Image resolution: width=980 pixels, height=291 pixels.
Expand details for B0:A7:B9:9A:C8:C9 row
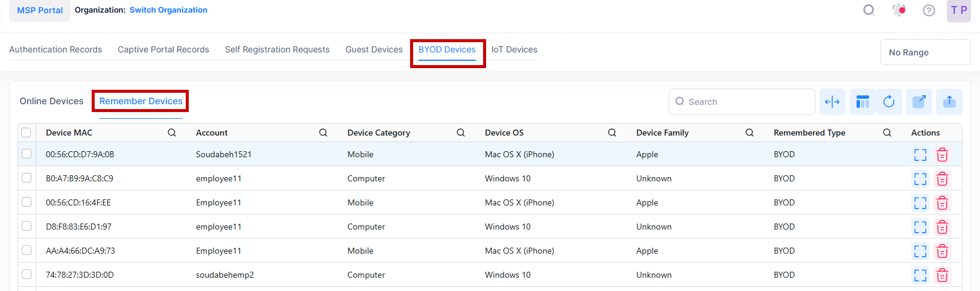[920, 179]
